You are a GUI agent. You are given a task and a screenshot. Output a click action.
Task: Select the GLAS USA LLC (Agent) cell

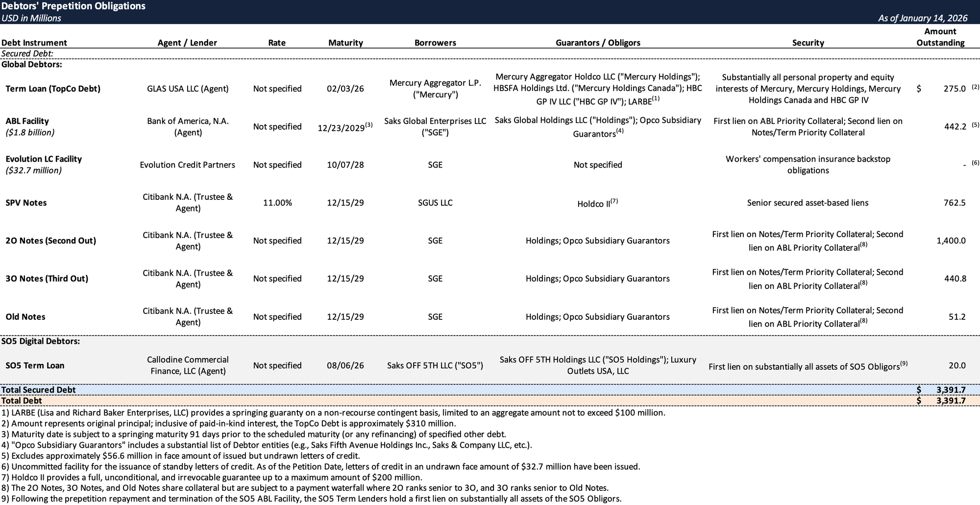coord(188,89)
